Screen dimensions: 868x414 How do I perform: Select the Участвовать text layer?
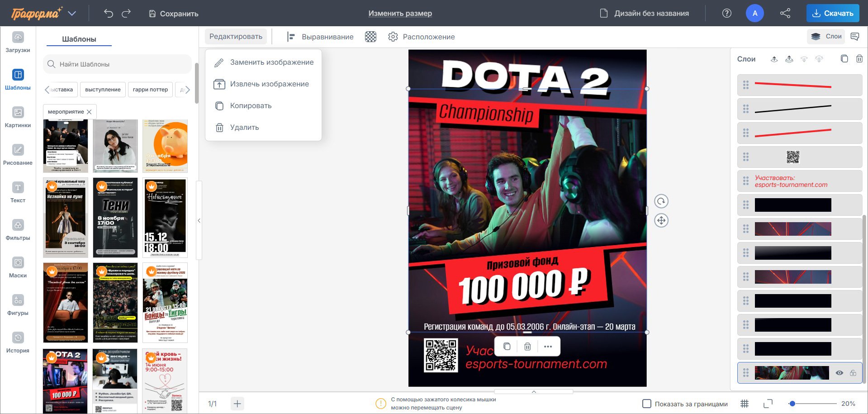click(800, 181)
